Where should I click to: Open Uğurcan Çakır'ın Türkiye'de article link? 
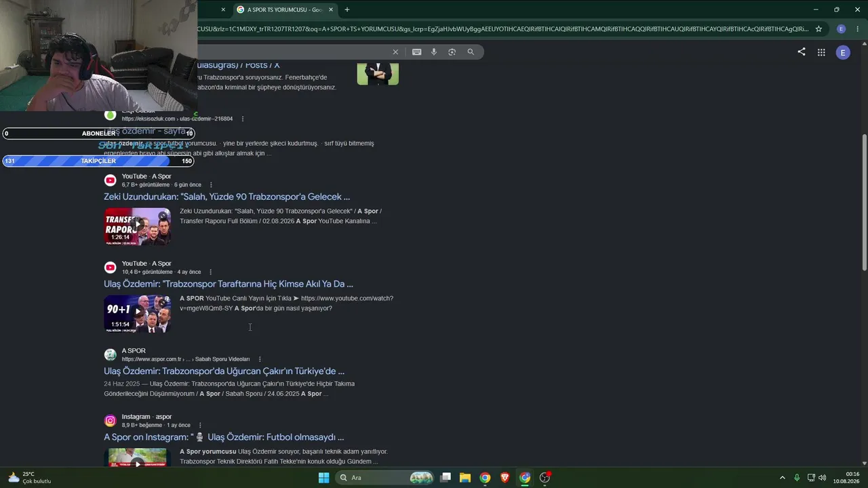pyautogui.click(x=224, y=371)
